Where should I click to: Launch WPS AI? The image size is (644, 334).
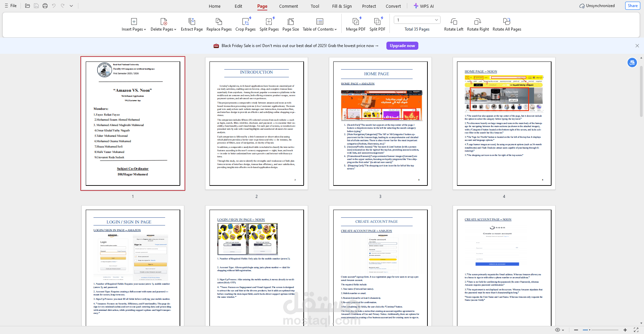(x=424, y=6)
